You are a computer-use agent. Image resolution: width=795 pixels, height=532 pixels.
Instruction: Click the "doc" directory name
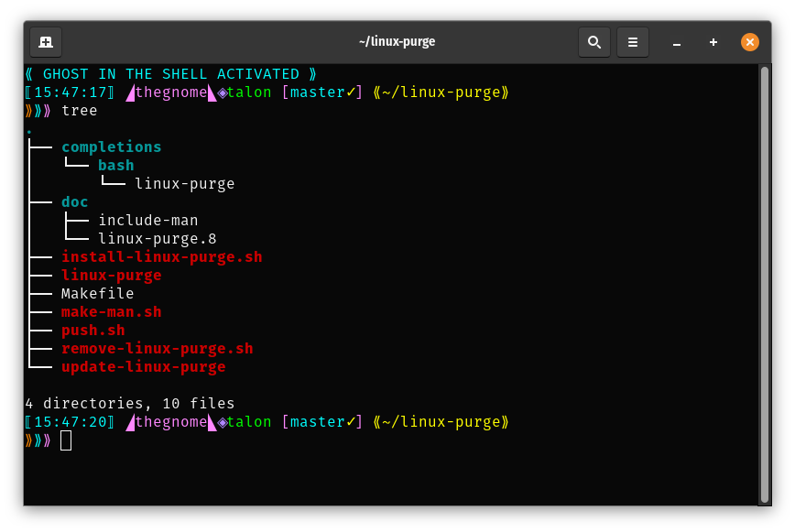(x=74, y=201)
